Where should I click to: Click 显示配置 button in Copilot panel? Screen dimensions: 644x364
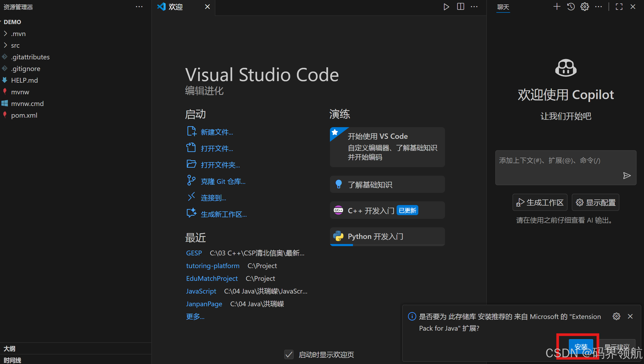pos(595,202)
